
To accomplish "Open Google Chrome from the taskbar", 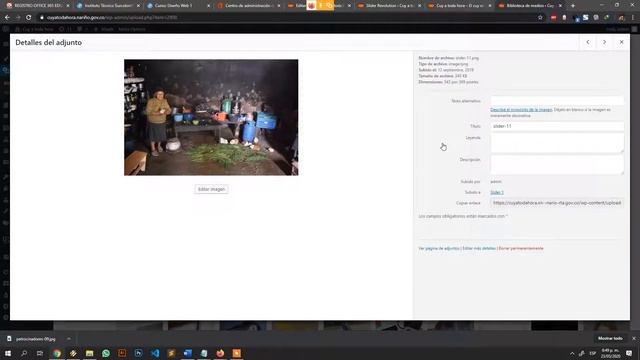I will pos(57,353).
